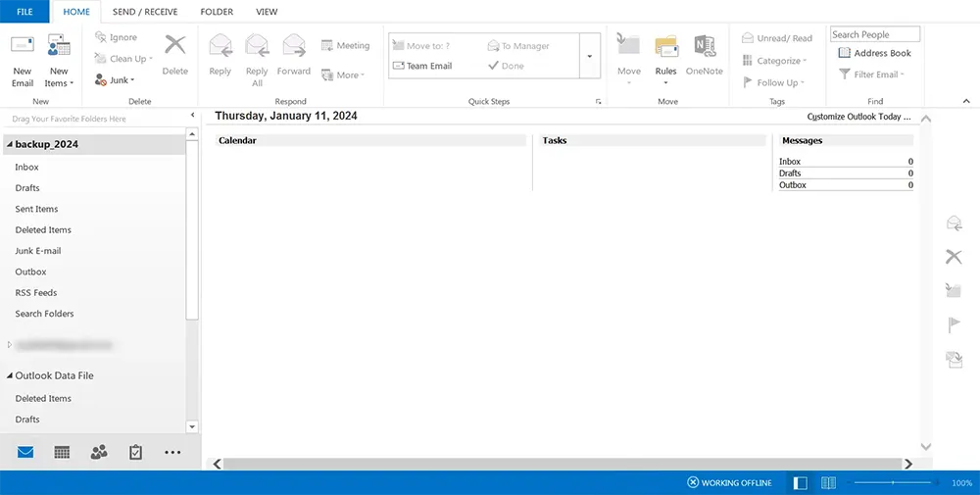
Task: Switch to People view in navigation bar
Action: tap(99, 452)
